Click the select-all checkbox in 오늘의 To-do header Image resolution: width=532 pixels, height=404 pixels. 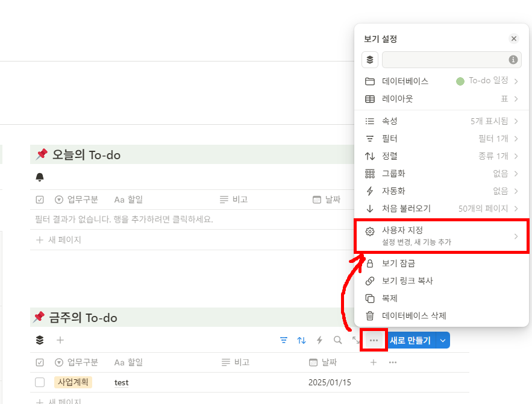click(40, 200)
